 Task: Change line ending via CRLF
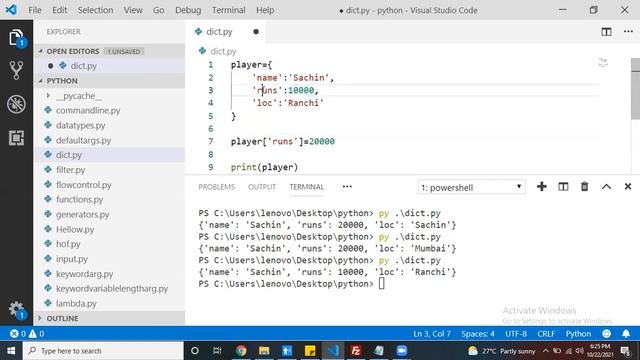tap(546, 334)
